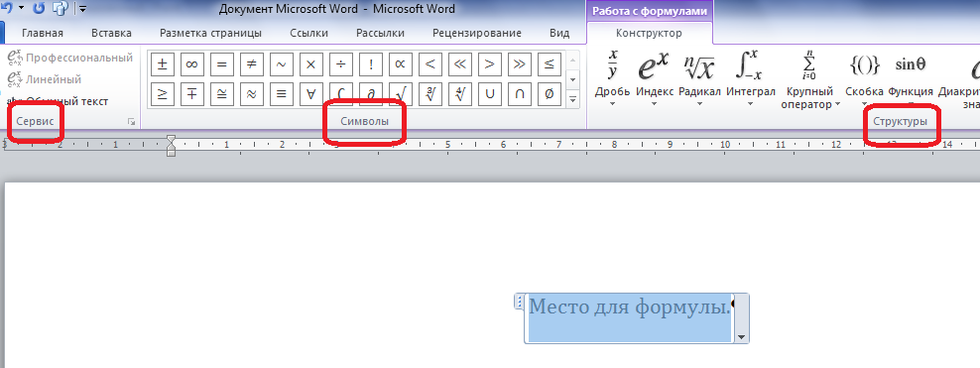Click the Redo icon in the quick access toolbar

39,9
